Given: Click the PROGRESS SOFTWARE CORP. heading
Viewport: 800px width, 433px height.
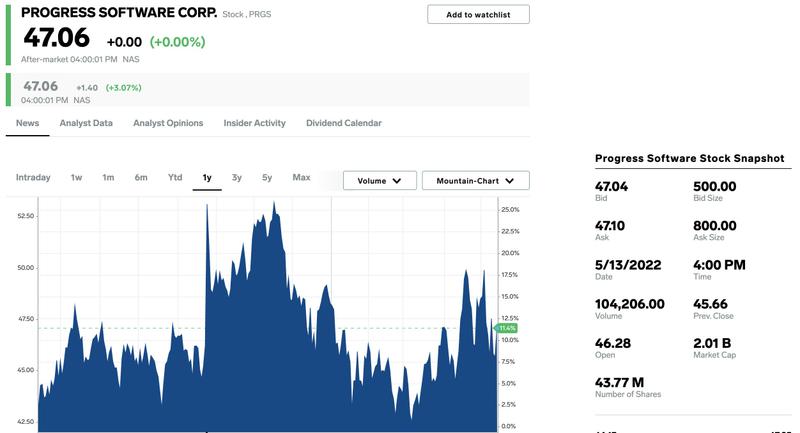Looking at the screenshot, I should 119,13.
